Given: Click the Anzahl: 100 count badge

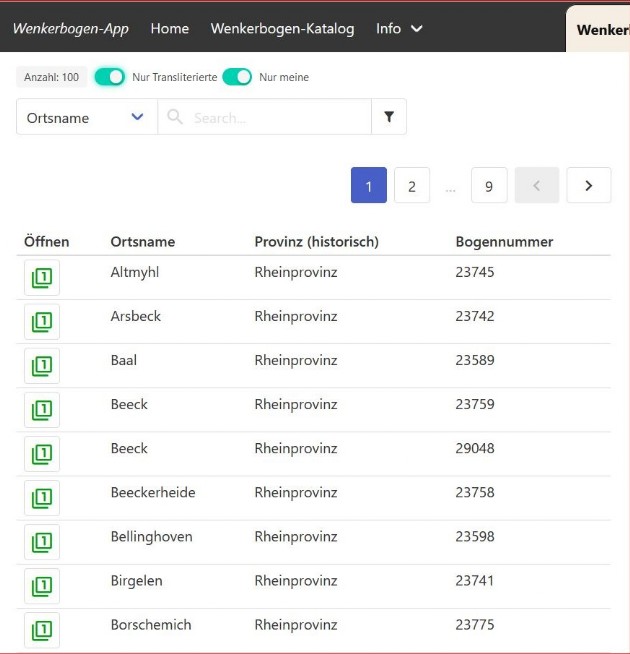Looking at the screenshot, I should pyautogui.click(x=51, y=77).
